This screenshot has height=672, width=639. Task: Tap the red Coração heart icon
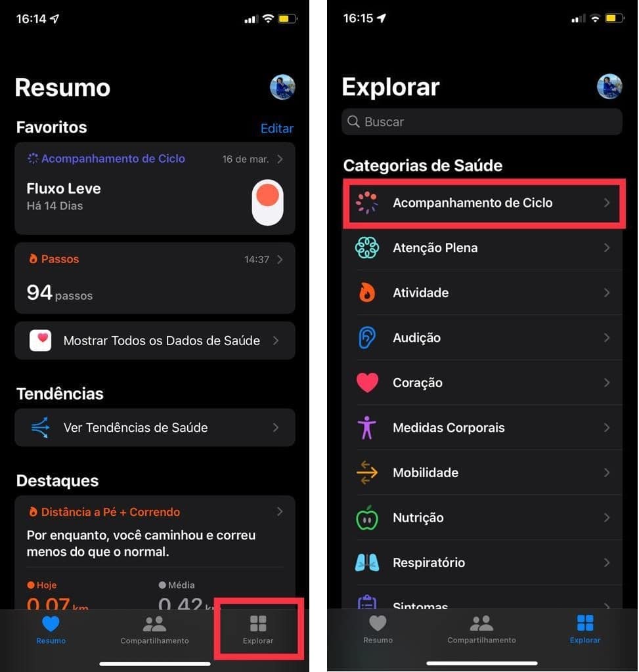click(x=368, y=383)
